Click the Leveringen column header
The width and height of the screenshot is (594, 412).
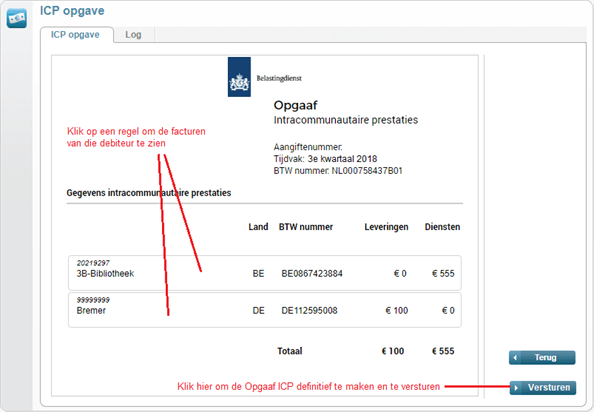pyautogui.click(x=386, y=227)
